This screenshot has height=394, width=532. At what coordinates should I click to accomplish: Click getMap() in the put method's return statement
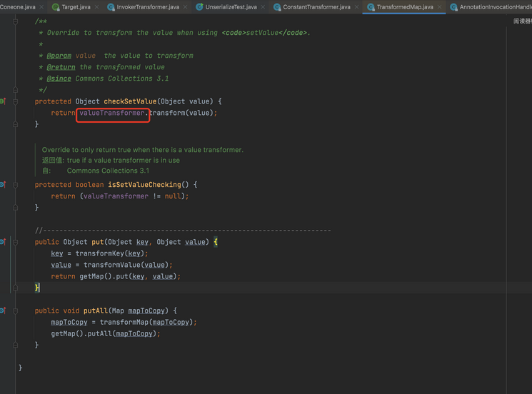tap(96, 276)
